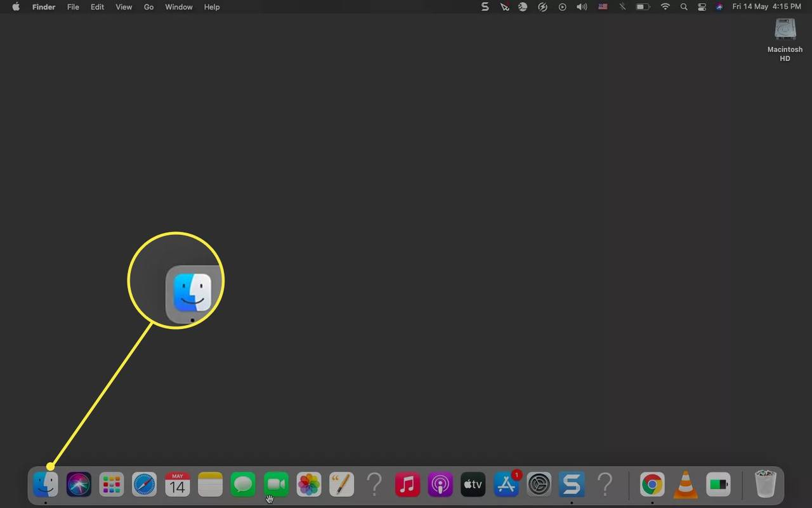Open the volume control in menu bar
812x508 pixels.
coord(582,7)
